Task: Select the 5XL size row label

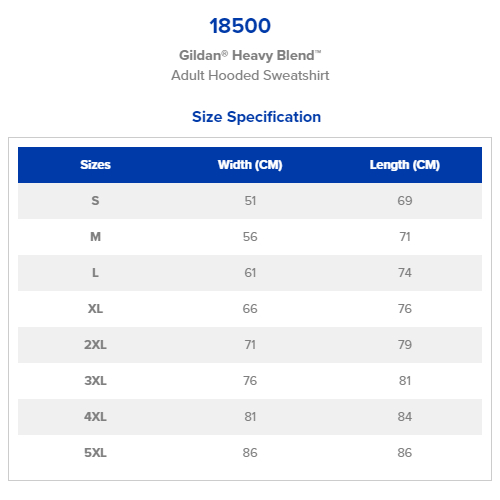Action: (x=95, y=453)
